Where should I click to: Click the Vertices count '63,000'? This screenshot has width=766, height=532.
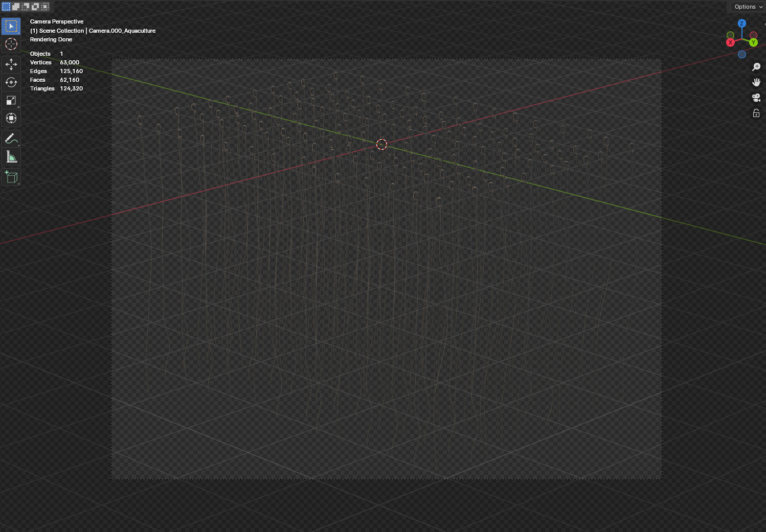point(70,62)
